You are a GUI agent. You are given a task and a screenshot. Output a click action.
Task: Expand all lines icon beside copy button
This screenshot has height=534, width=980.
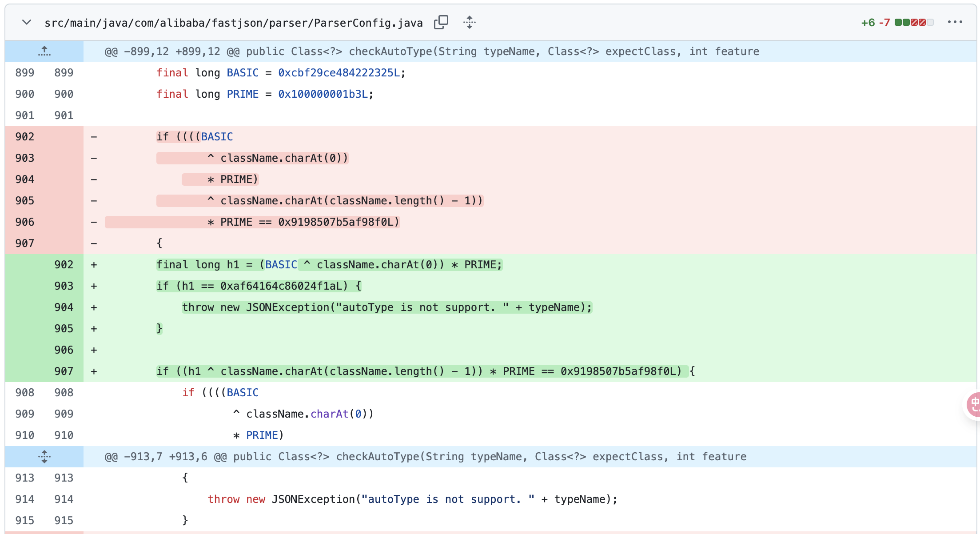[x=470, y=22]
